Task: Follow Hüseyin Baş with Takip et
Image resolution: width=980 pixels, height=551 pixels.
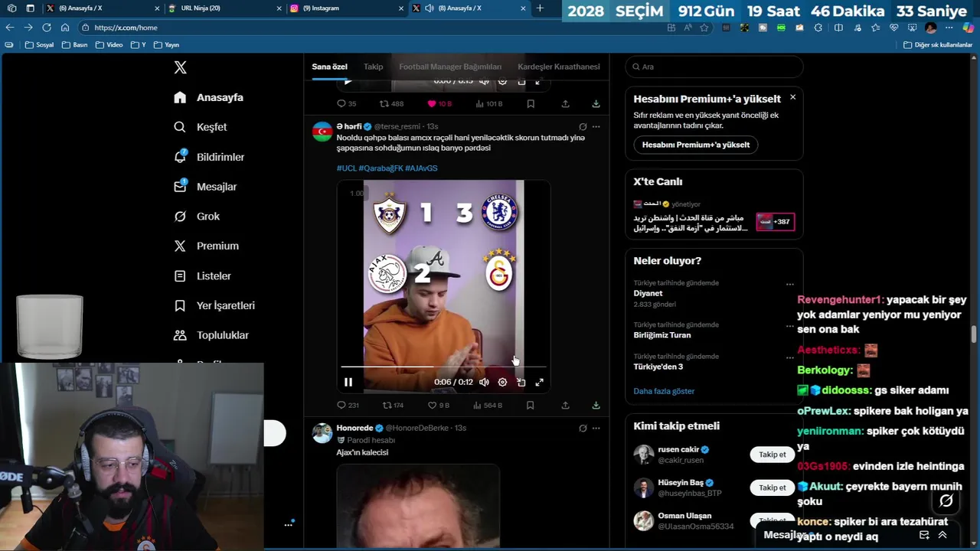Action: tap(772, 487)
